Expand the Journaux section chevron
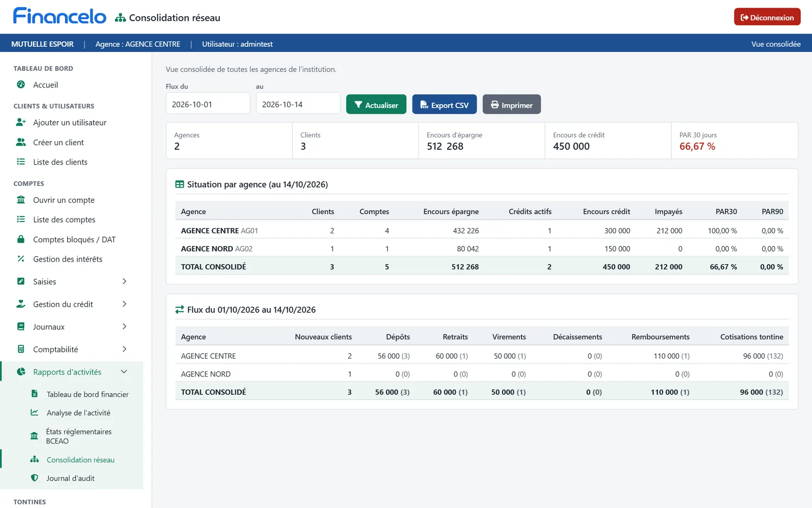 coord(124,327)
